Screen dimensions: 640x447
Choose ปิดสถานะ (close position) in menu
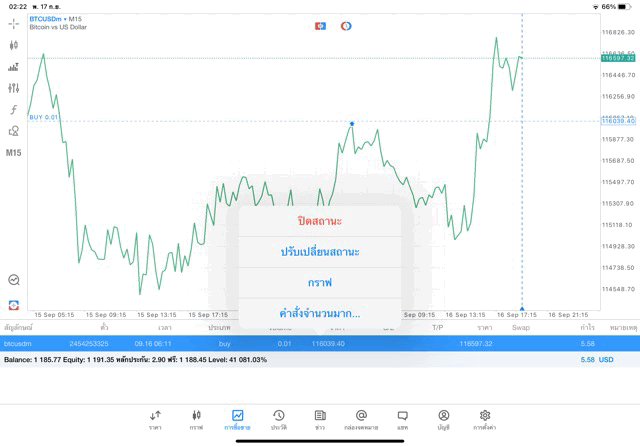tap(320, 220)
